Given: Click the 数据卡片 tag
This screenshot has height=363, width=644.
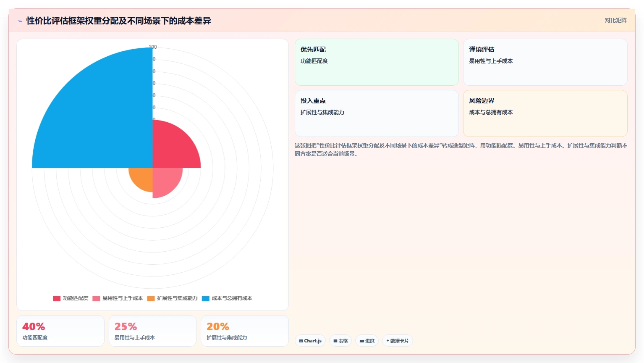Looking at the screenshot, I should pos(397,341).
